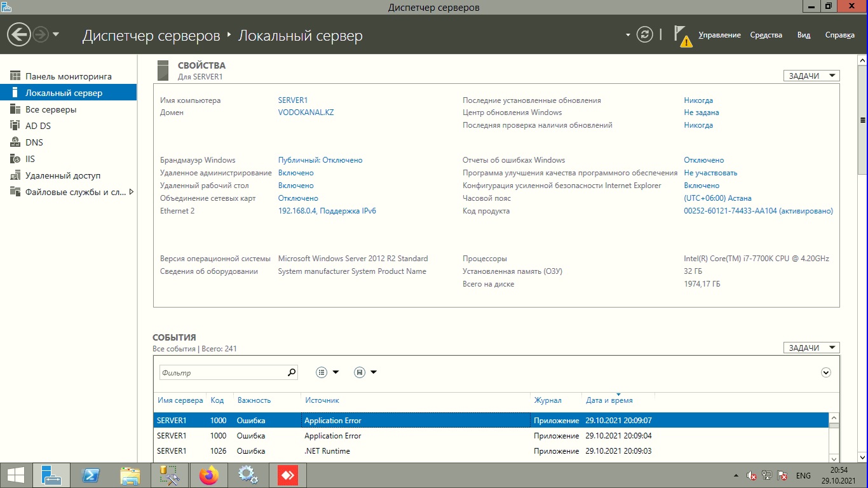This screenshot has width=868, height=488.
Task: Expand Файловые службы arrow in sidebar
Action: 132,192
